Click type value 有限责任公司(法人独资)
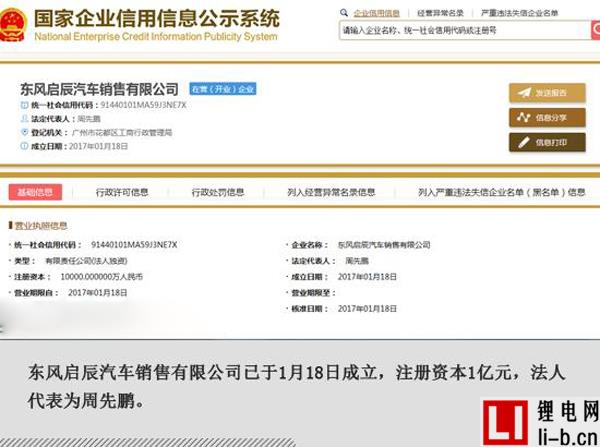The image size is (600, 447). click(86, 261)
